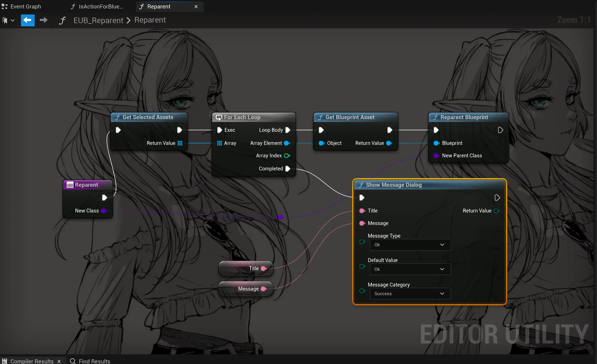The height and width of the screenshot is (364, 597).
Task: Expand the Message Category Success dropdown
Action: click(x=410, y=294)
